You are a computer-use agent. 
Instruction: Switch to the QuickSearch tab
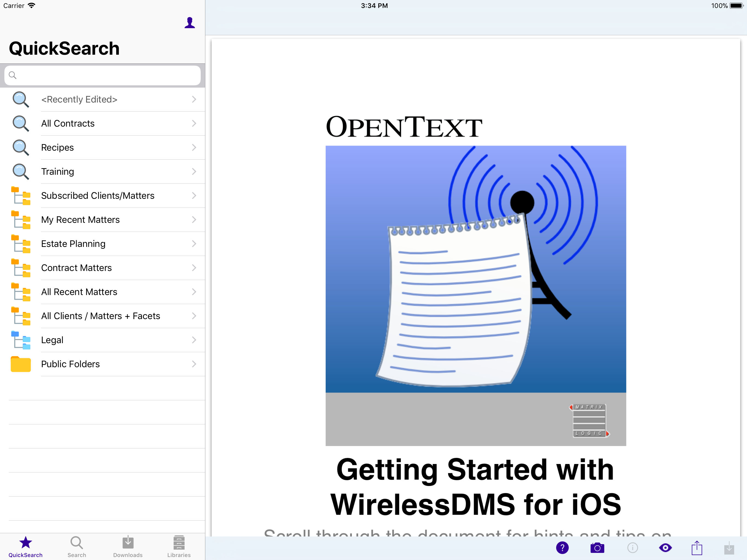click(25, 547)
